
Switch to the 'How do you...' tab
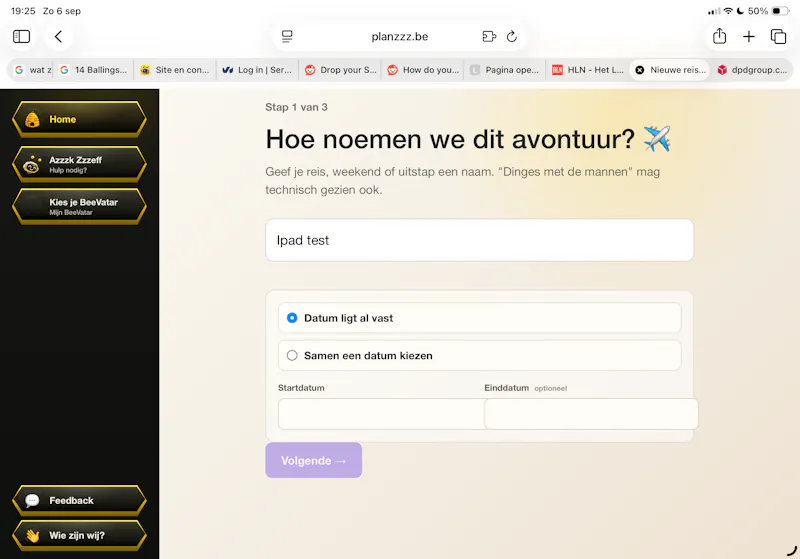423,70
